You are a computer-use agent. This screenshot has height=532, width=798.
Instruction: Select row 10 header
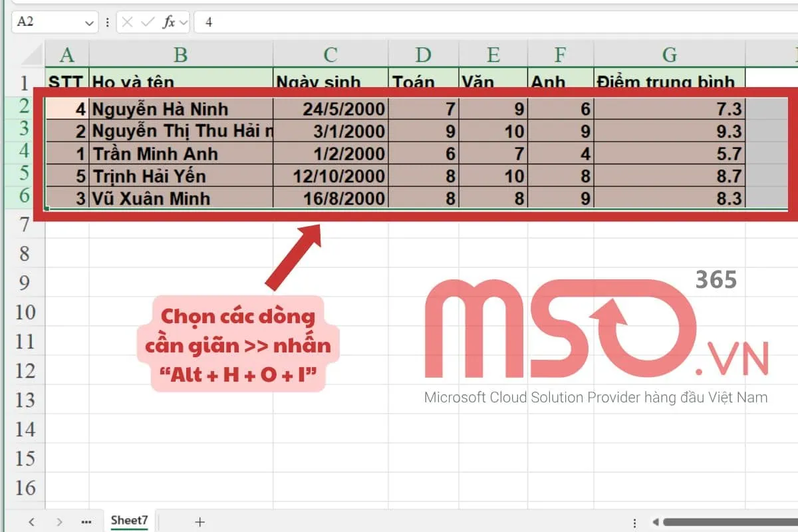pyautogui.click(x=25, y=312)
